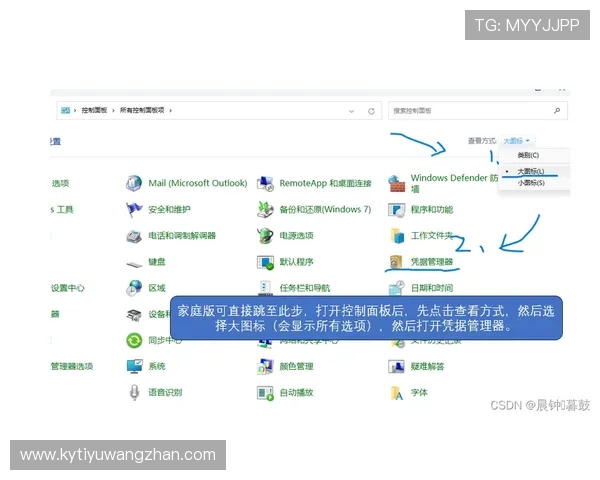600x480 pixels.
Task: Select 类别(C) in view menu
Action: click(x=528, y=155)
